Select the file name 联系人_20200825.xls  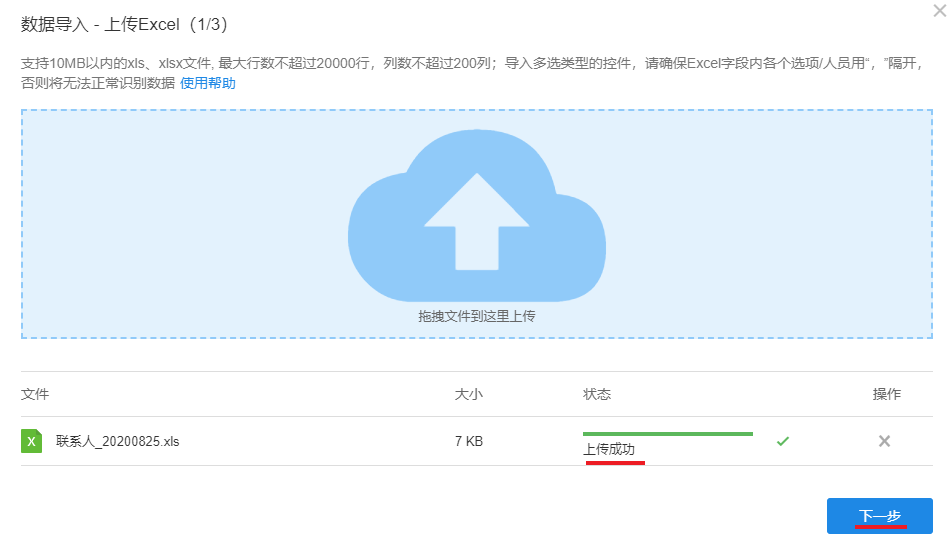coord(118,441)
